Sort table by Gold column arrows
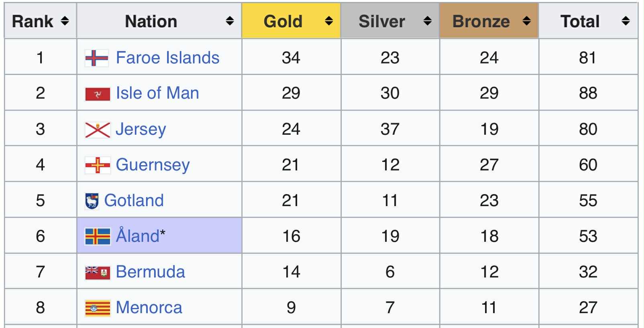Screen dimensions: 644x328 [329, 21]
